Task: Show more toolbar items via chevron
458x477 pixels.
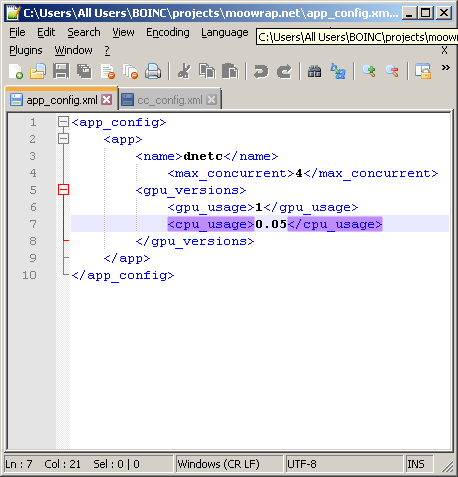Action: [x=446, y=68]
